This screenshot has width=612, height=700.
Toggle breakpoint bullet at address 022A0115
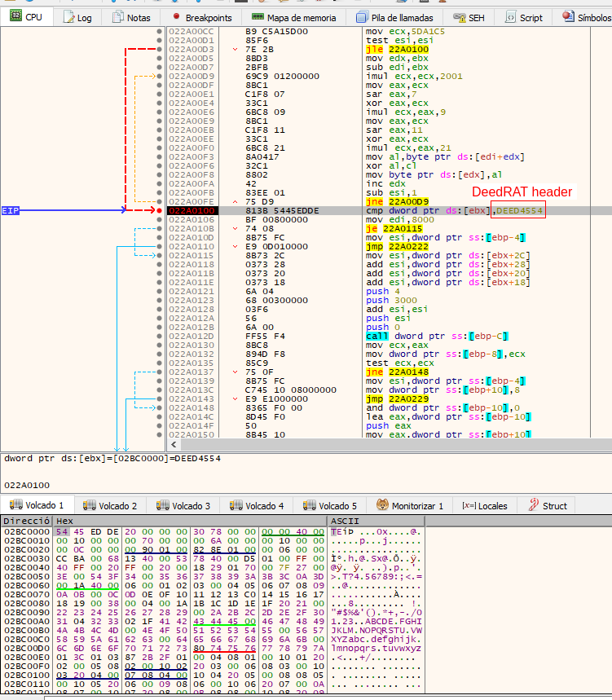pyautogui.click(x=160, y=255)
